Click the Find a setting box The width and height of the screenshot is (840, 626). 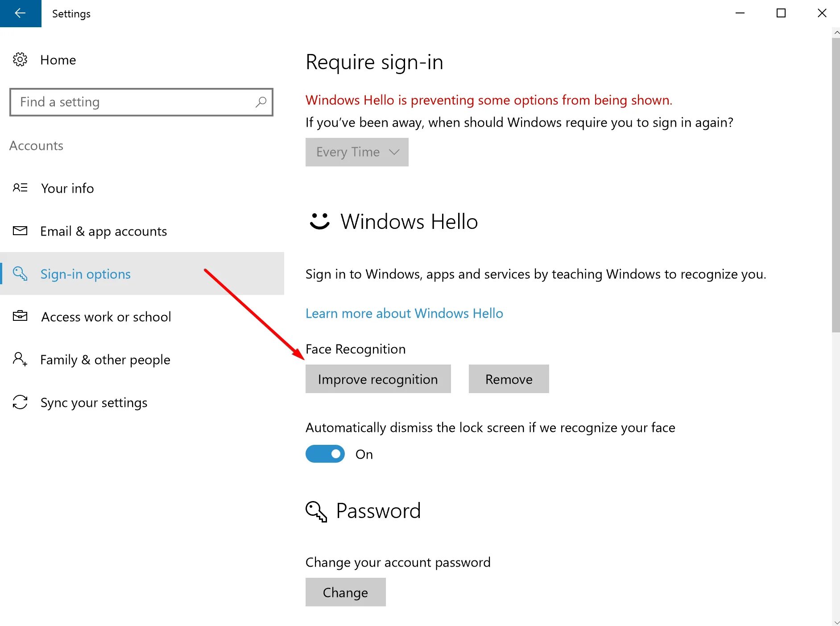coord(134,102)
